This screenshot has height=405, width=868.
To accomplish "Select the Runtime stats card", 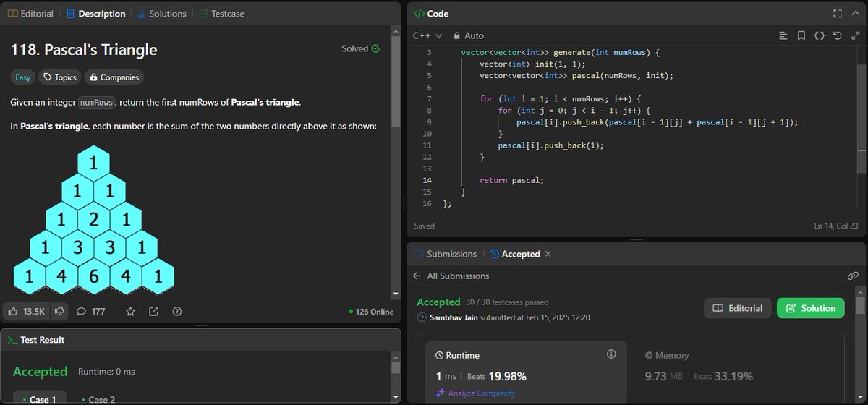I will pos(526,372).
